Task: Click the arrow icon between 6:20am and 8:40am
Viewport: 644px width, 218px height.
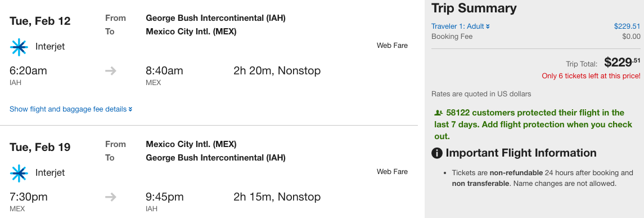Action: point(110,71)
